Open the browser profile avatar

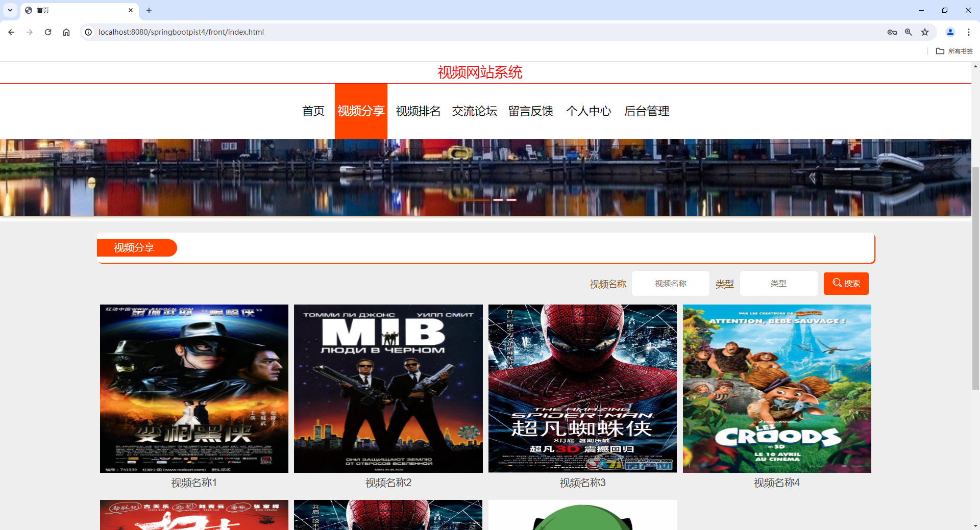click(950, 32)
